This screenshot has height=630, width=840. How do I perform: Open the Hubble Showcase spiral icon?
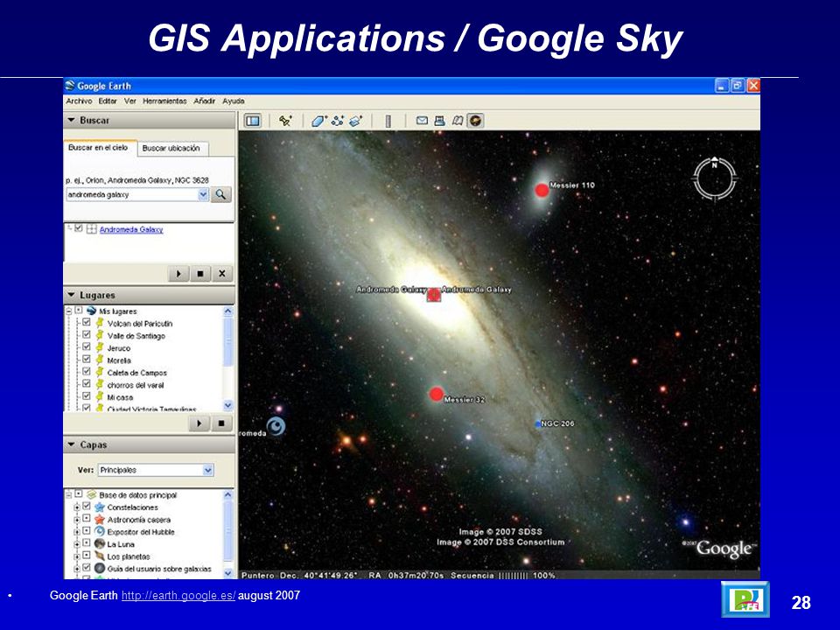click(x=276, y=426)
